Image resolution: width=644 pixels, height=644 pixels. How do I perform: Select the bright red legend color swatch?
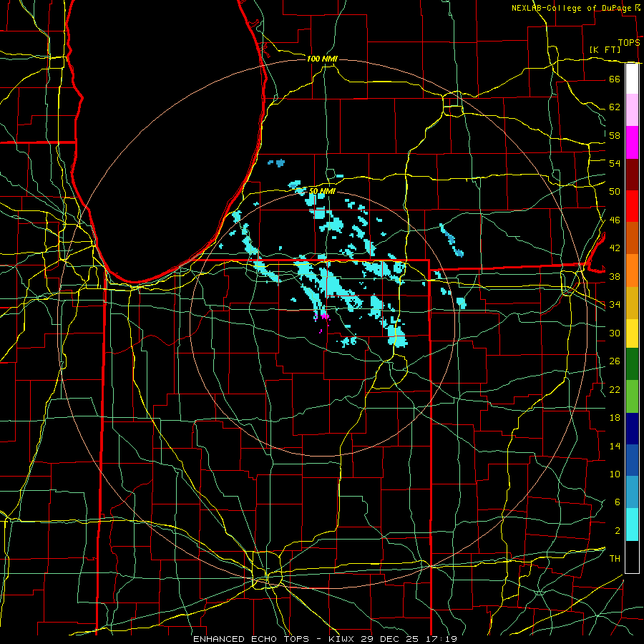pos(632,206)
